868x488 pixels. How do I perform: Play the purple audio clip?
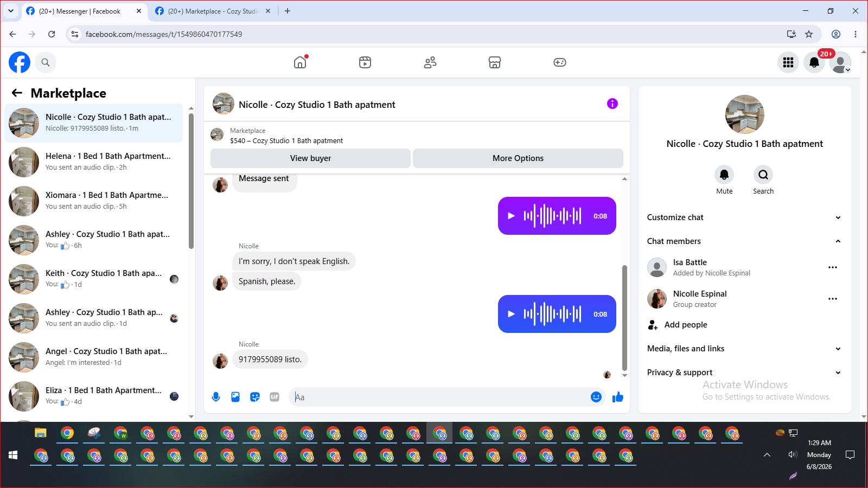tap(511, 216)
